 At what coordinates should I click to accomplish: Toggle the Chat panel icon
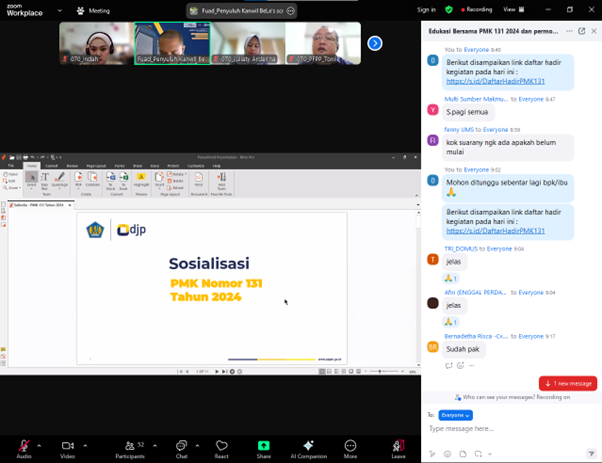click(x=181, y=445)
